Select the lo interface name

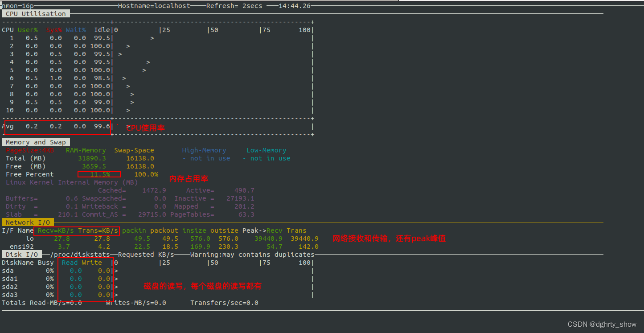(29, 238)
